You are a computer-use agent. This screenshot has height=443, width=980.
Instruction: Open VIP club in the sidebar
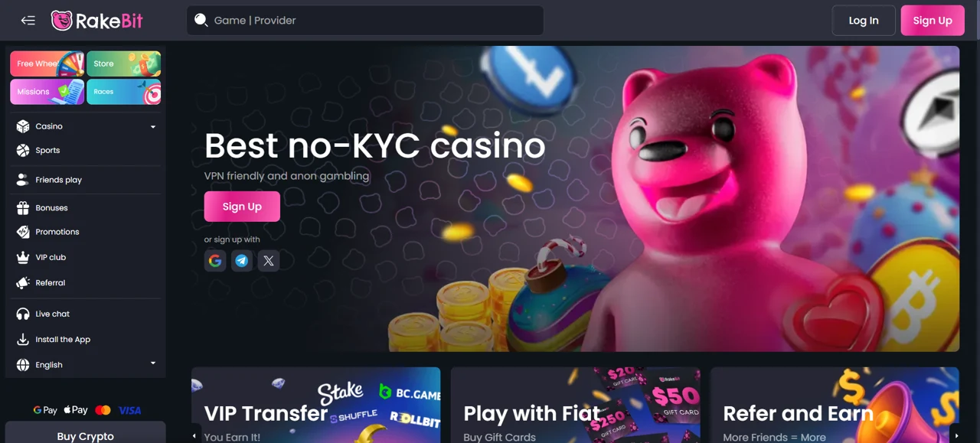pyautogui.click(x=86, y=258)
